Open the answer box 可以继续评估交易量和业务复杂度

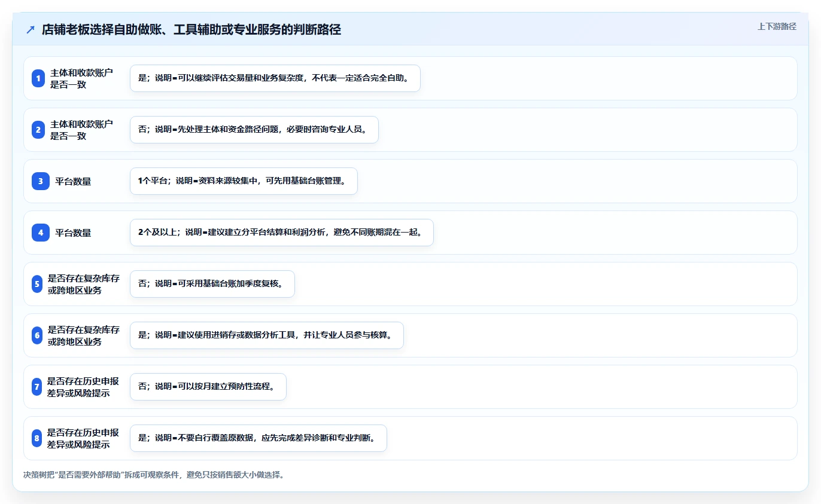(275, 78)
